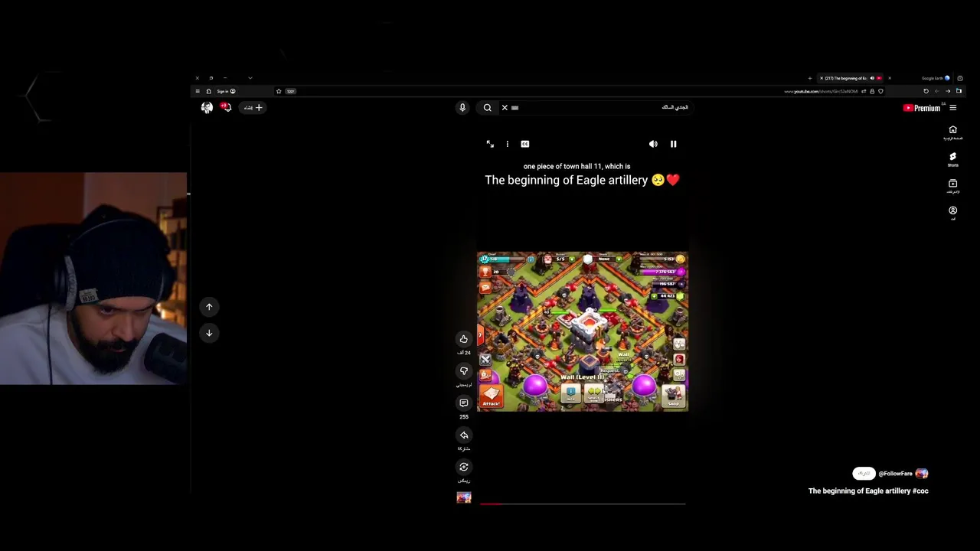
Task: Click the youtube.com address bar URL
Action: click(x=821, y=91)
